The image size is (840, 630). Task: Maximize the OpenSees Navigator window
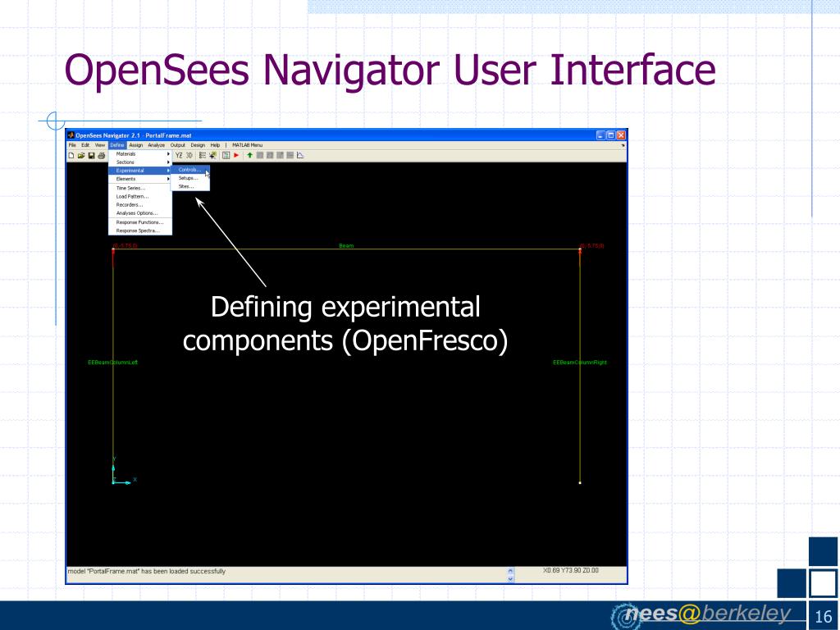610,135
